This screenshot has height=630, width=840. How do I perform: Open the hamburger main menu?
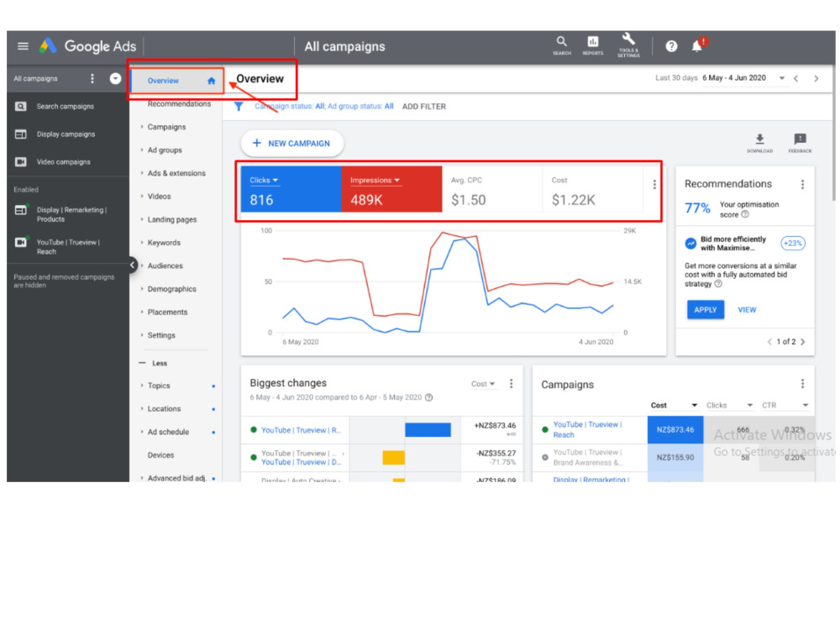click(x=23, y=46)
